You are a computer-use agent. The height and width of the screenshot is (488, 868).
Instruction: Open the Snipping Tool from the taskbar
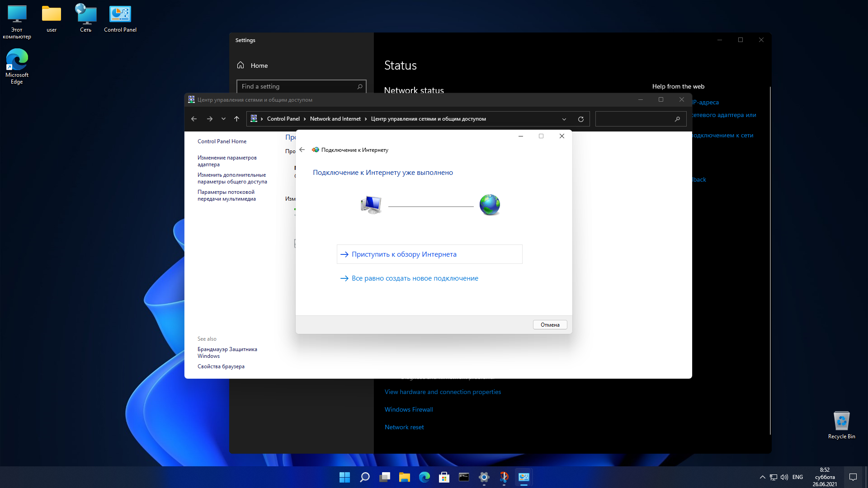click(x=504, y=477)
